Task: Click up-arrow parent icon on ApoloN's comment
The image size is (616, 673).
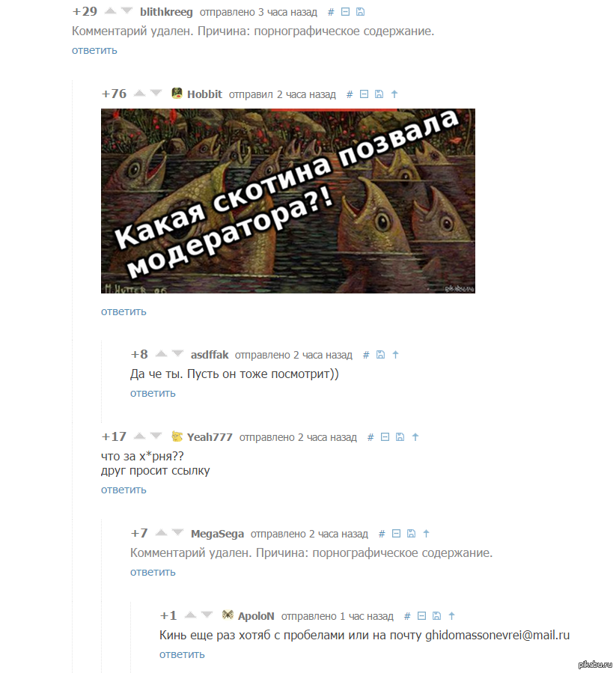Action: click(x=451, y=616)
